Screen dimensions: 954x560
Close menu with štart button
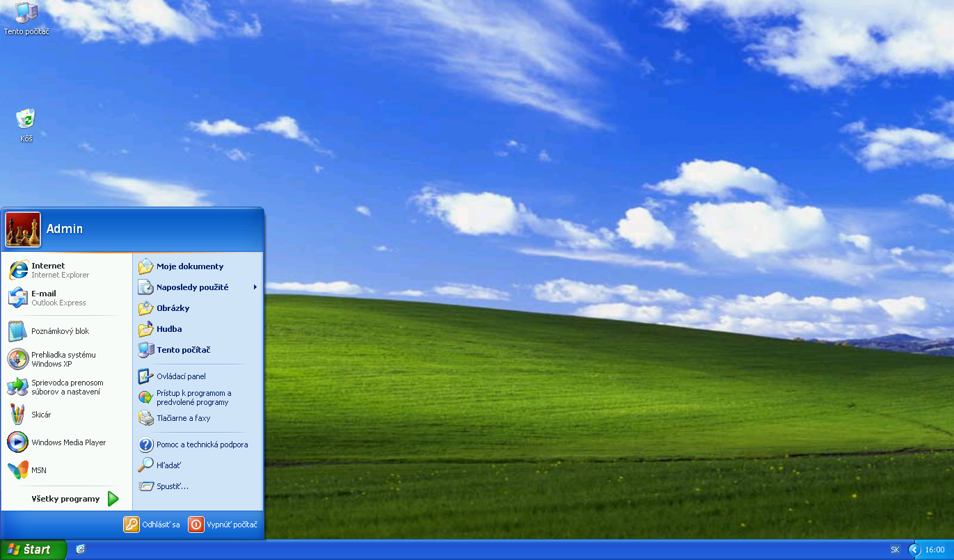coord(33,550)
